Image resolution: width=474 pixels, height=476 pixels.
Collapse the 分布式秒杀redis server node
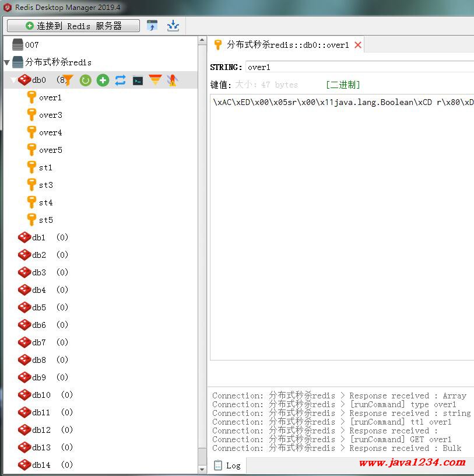pyautogui.click(x=7, y=62)
